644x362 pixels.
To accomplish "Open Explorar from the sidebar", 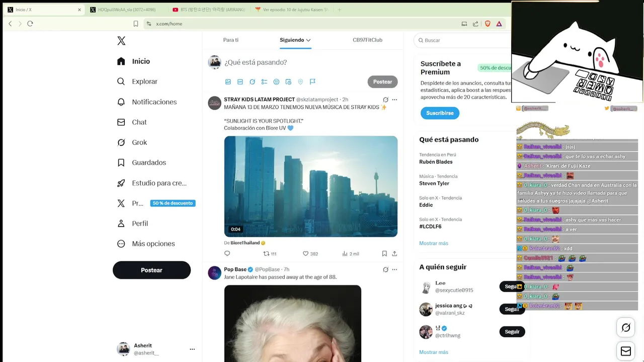I will point(137,81).
